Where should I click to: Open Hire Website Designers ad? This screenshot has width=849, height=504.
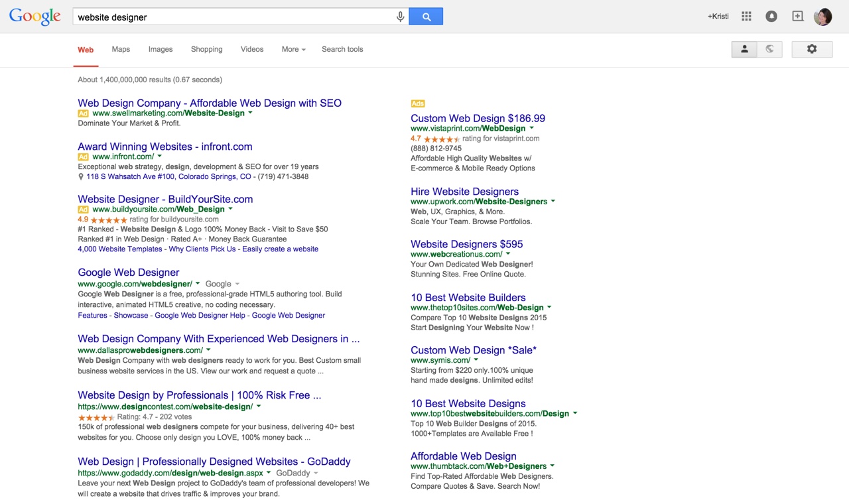pyautogui.click(x=464, y=192)
